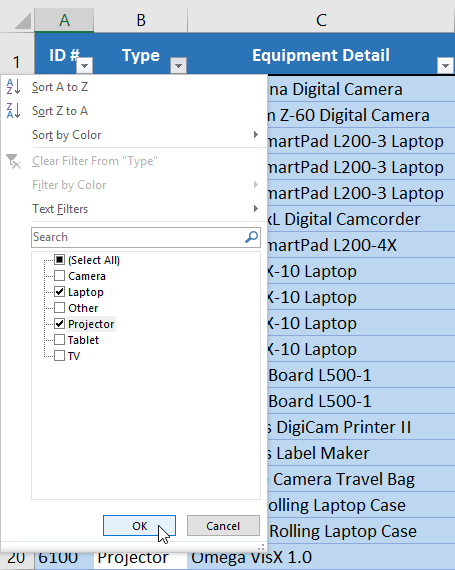Screen dimensions: 455x570
Task: Select the column C header
Action: pos(321,20)
